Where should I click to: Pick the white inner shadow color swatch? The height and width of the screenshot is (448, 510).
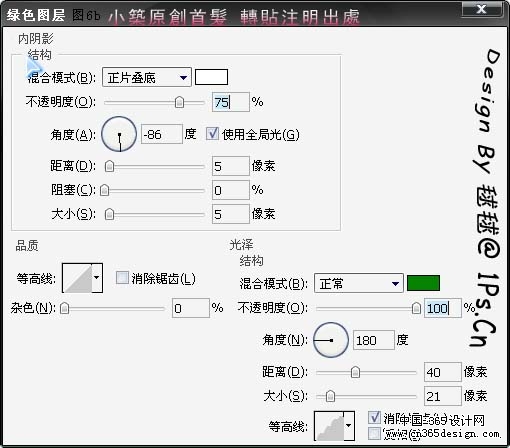tap(211, 77)
